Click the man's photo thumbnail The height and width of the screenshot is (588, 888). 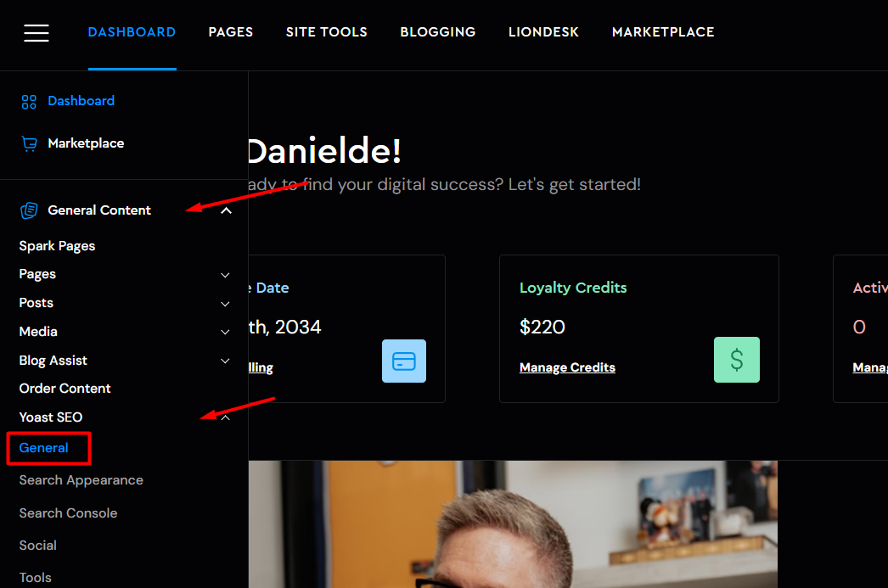[513, 524]
